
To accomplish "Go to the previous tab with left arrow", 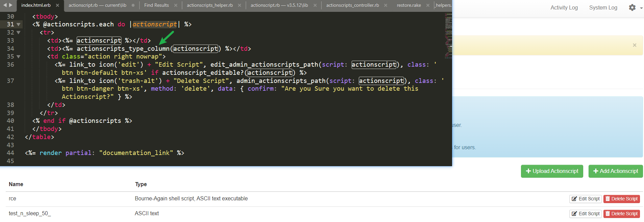I will 5,5.
